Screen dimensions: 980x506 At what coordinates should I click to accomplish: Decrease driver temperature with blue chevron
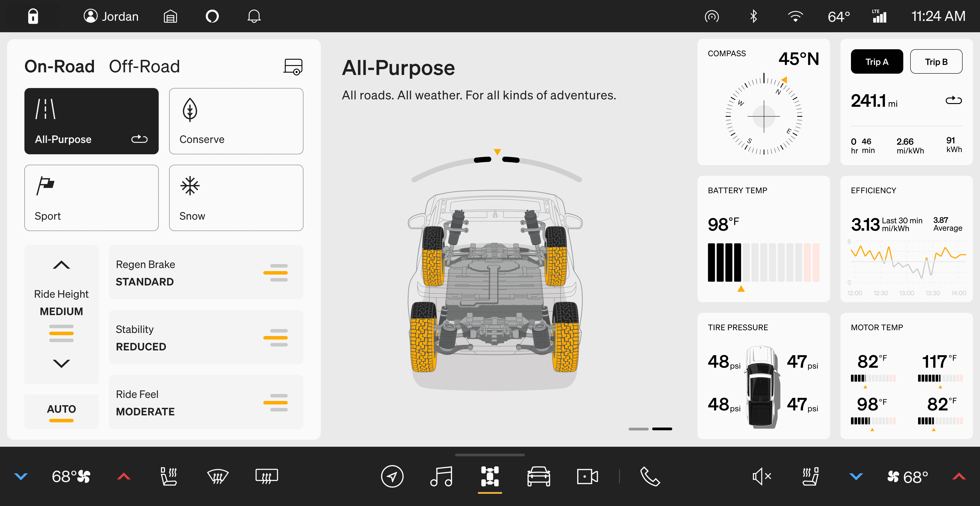21,476
